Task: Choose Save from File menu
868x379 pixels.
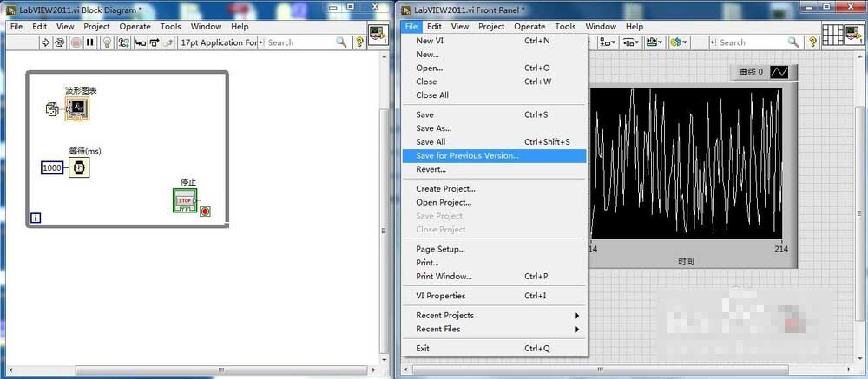Action: coord(494,114)
